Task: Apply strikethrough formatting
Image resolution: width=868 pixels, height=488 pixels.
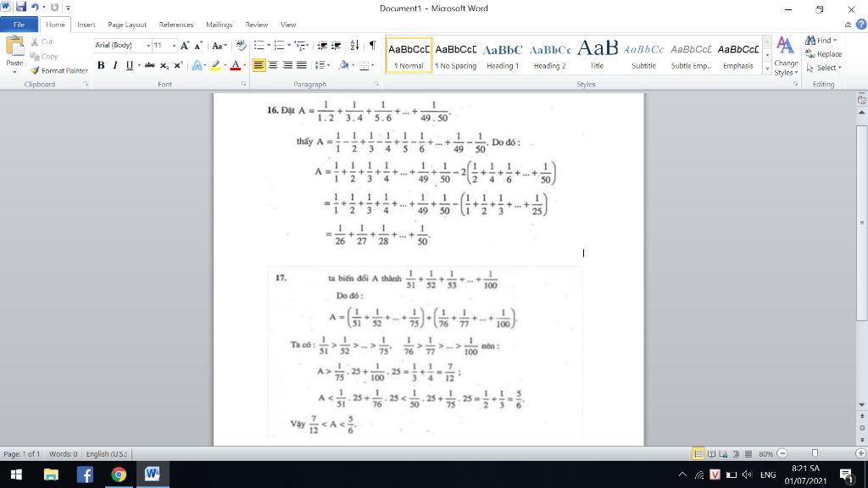Action: [149, 65]
